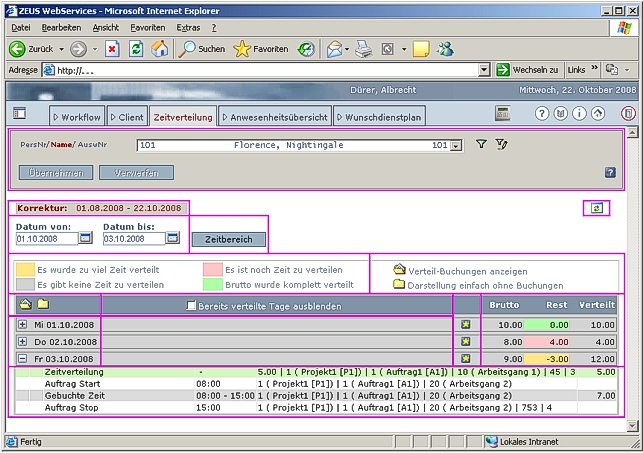Click the Zeitbereich button
643x453 pixels.
[x=229, y=239]
